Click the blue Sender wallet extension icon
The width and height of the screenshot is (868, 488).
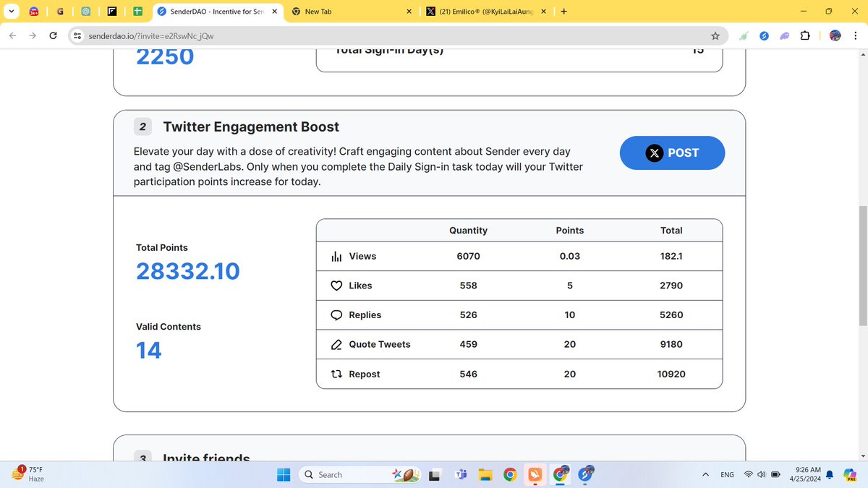[764, 36]
